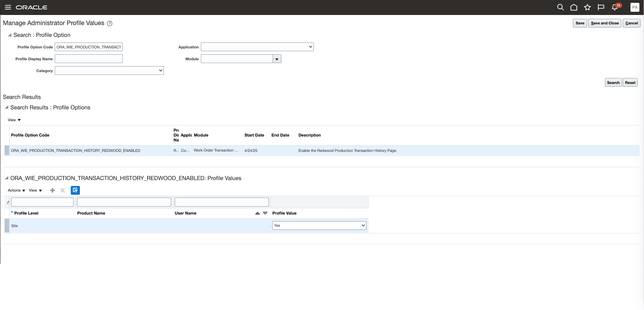Focus the Profile Option Code field

point(89,47)
